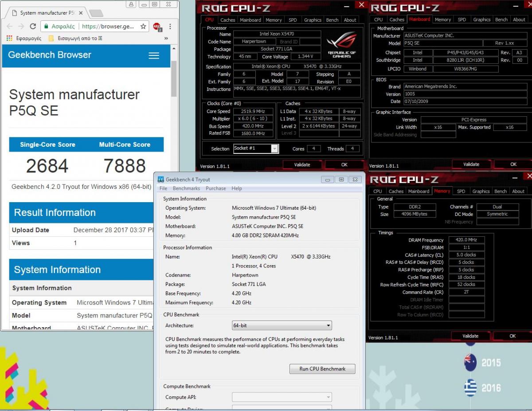The width and height of the screenshot is (532, 411).
Task: Click Chrome back arrow button
Action: tap(9, 27)
